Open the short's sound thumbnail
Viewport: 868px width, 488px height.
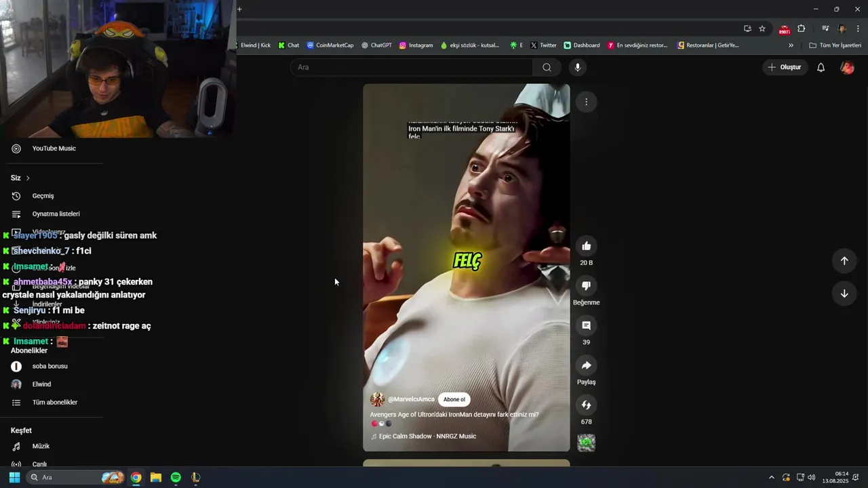[x=586, y=443]
